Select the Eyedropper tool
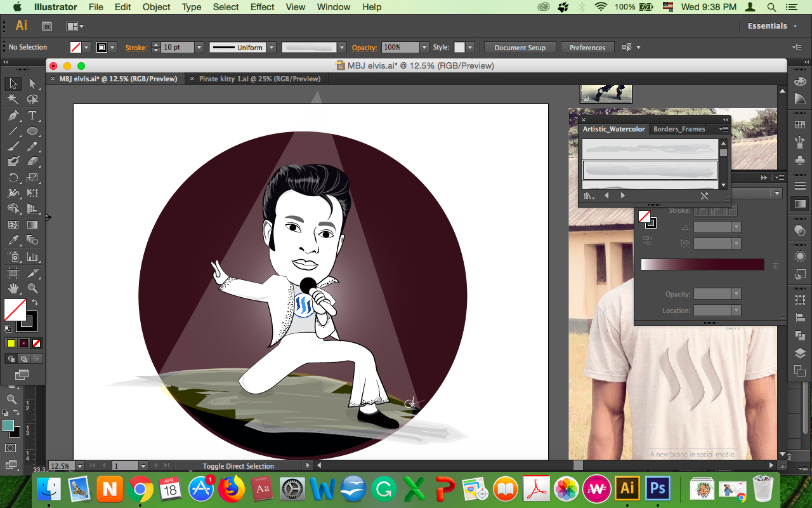The image size is (812, 508). pos(13,241)
